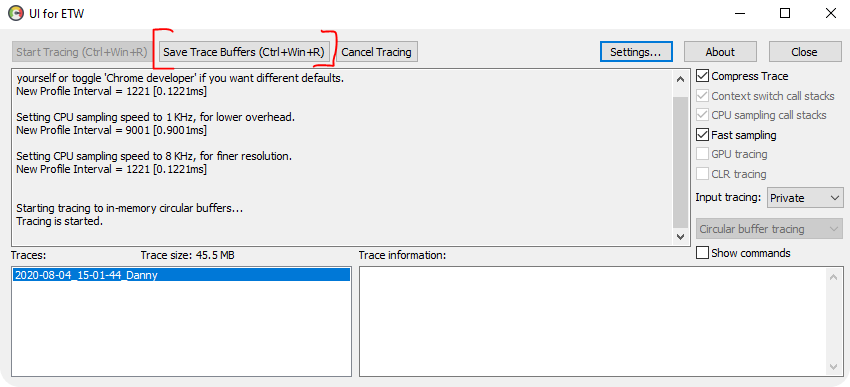The width and height of the screenshot is (850, 387).
Task: Open the About dialog
Action: tap(720, 52)
